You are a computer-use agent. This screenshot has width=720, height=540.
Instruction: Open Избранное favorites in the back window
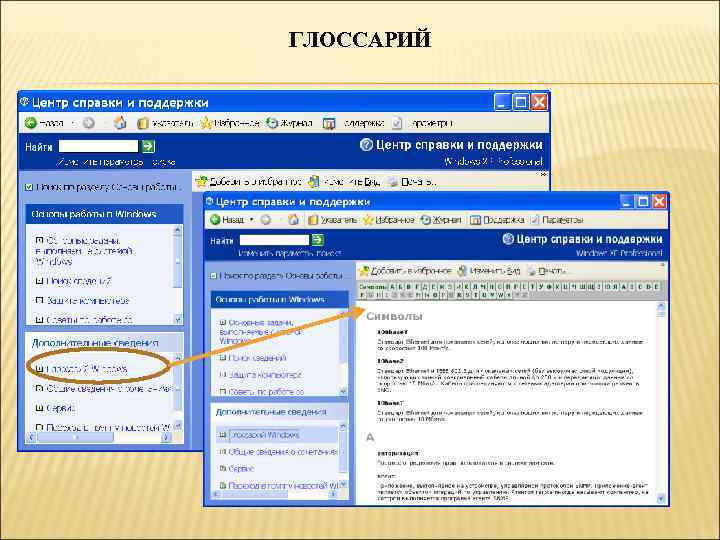tap(230, 123)
